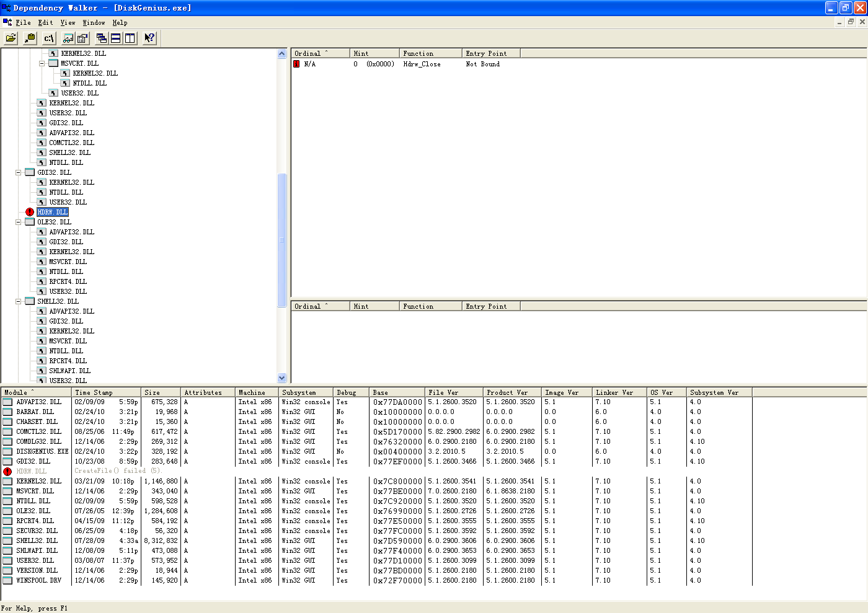Sort upper imports list by Function column
This screenshot has width=868, height=613.
pos(431,53)
